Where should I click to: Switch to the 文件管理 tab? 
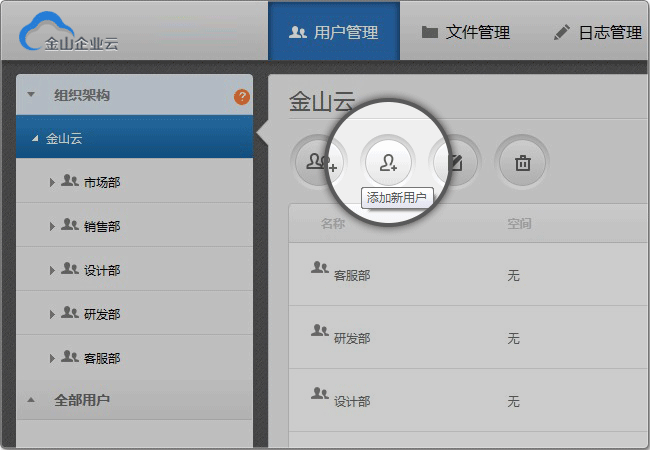click(465, 32)
